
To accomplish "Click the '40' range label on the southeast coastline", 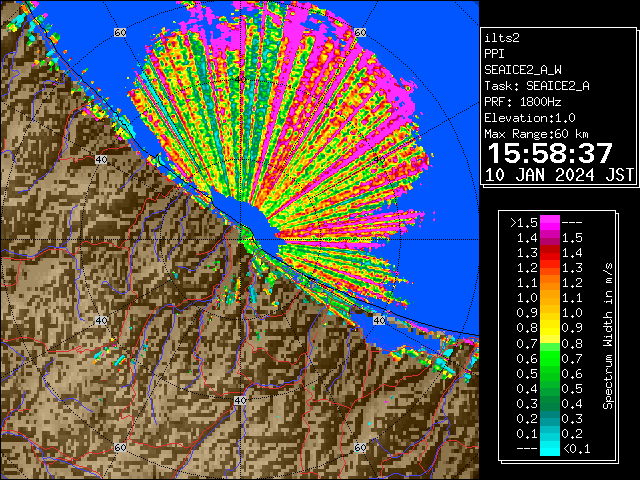I will (379, 320).
